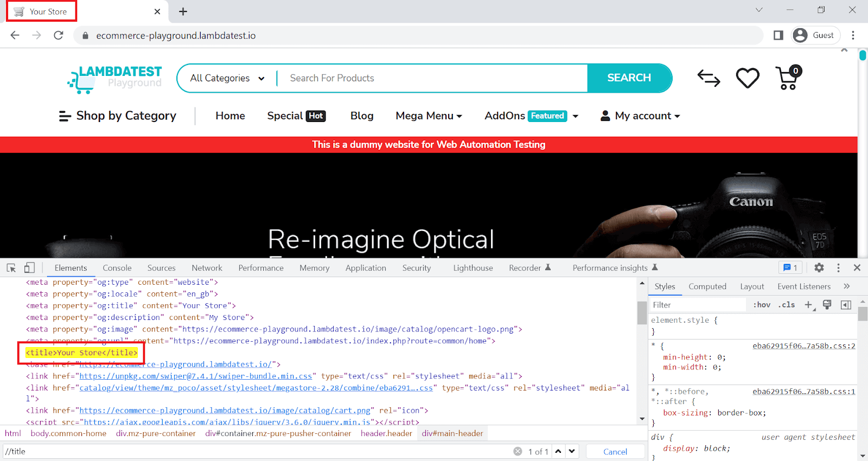Open the swiper-bundle.min.css link

(196, 376)
